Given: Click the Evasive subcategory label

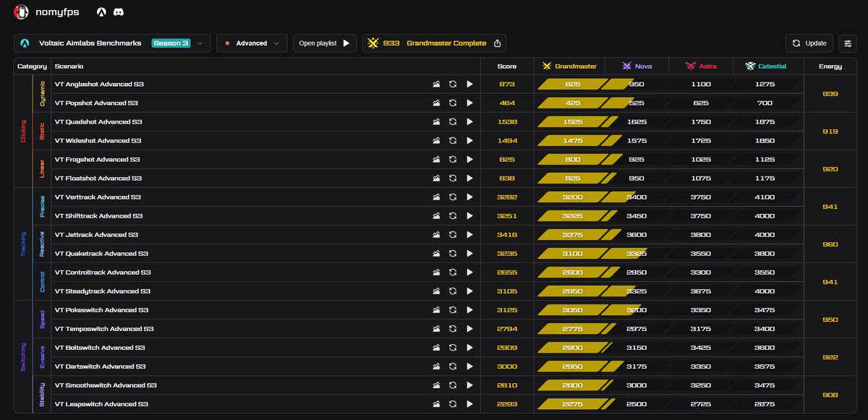Looking at the screenshot, I should click(x=42, y=356).
